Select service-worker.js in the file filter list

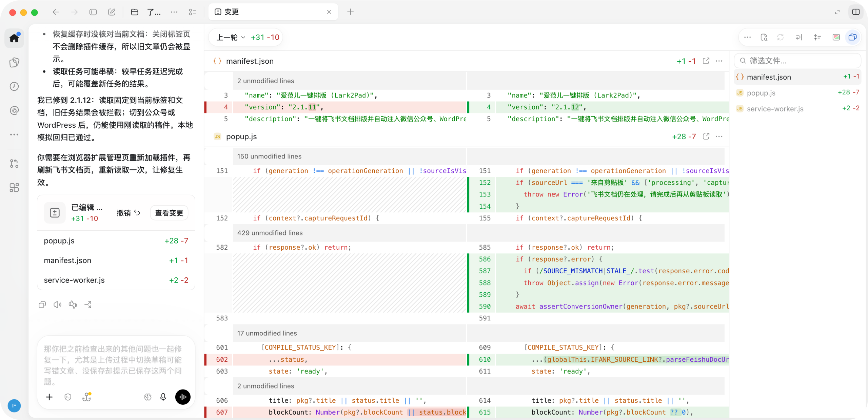click(798, 109)
